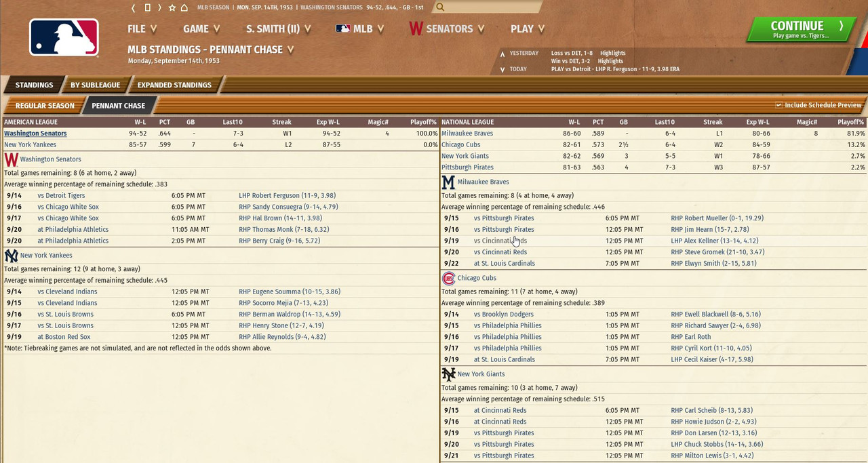Open Pittsburgh Pirates link in NL standings table
The height and width of the screenshot is (463, 868).
coord(467,167)
